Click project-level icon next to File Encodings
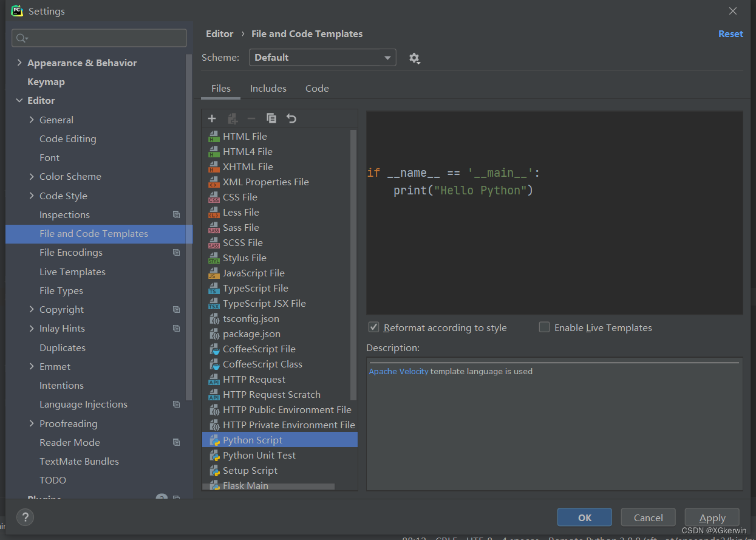The width and height of the screenshot is (756, 540). click(176, 253)
